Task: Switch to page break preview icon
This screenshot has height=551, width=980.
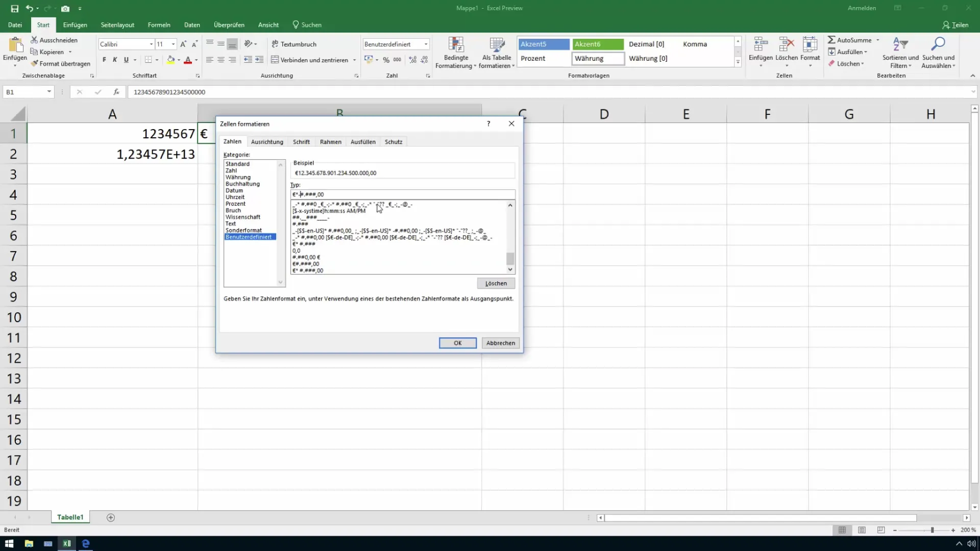Action: tap(881, 530)
